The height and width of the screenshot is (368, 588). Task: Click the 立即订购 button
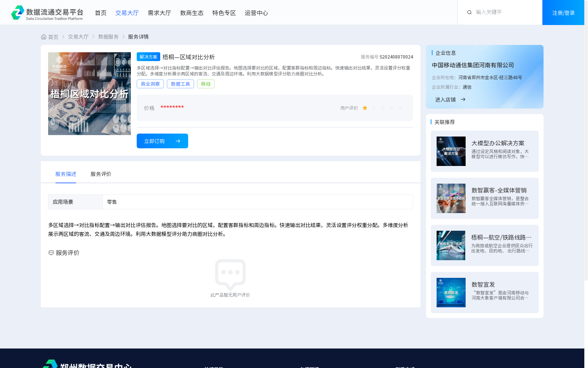[x=162, y=141]
